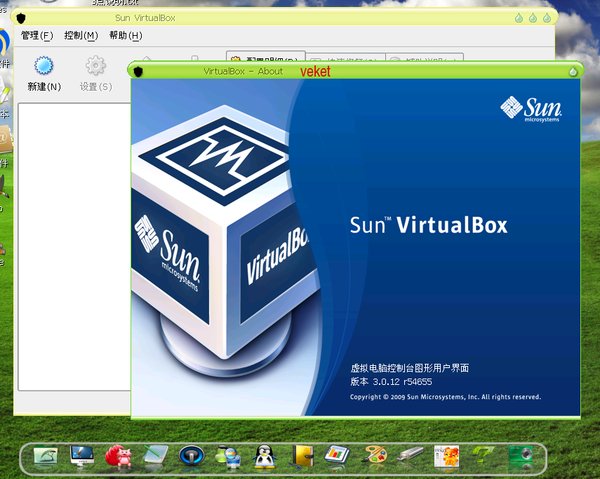Screen dimensions: 600x479
Task: Click the Tux penguin icon in the dock
Action: pos(265,456)
